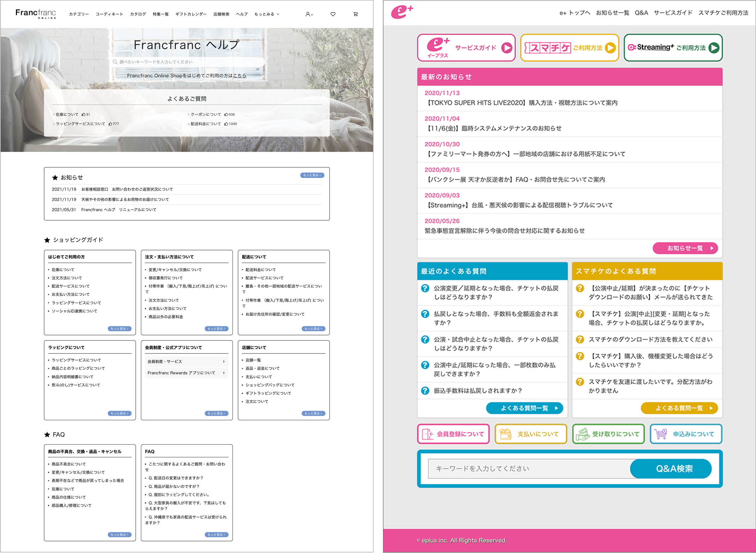This screenshot has width=756, height=553.
Task: Click the ticket-hand icon on 受け取りについて button
Action: click(583, 434)
